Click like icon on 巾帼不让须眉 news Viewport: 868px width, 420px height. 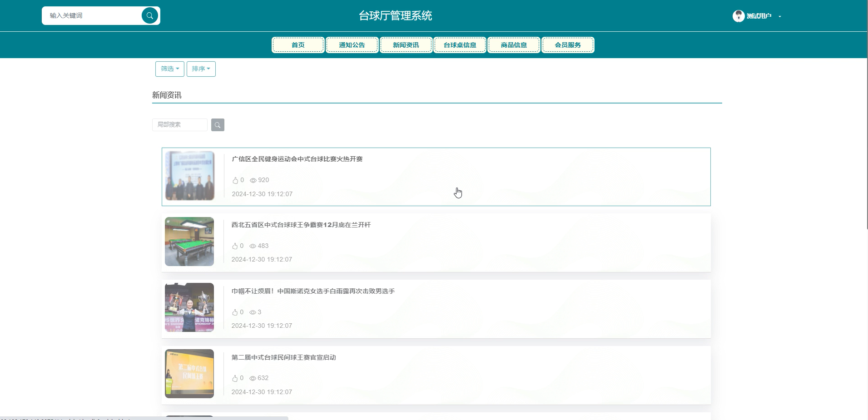pyautogui.click(x=235, y=312)
